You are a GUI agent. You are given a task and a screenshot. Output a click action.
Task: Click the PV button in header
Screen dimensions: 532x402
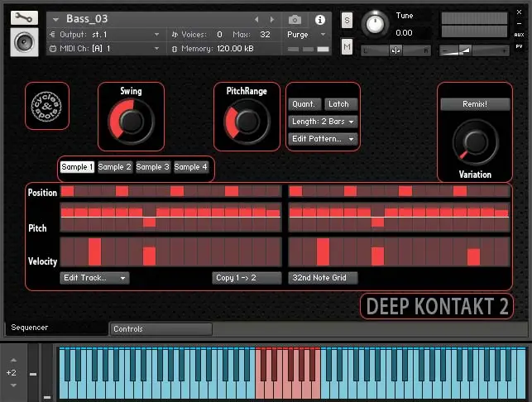(519, 46)
